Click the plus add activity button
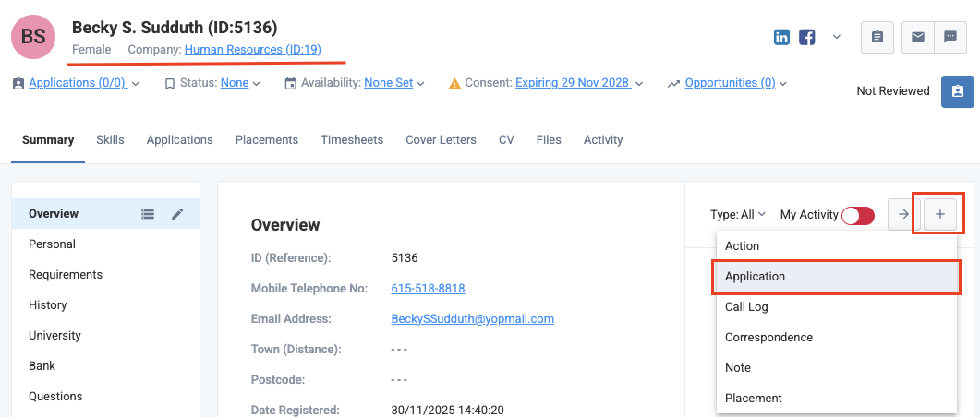The image size is (980, 417). (x=940, y=215)
